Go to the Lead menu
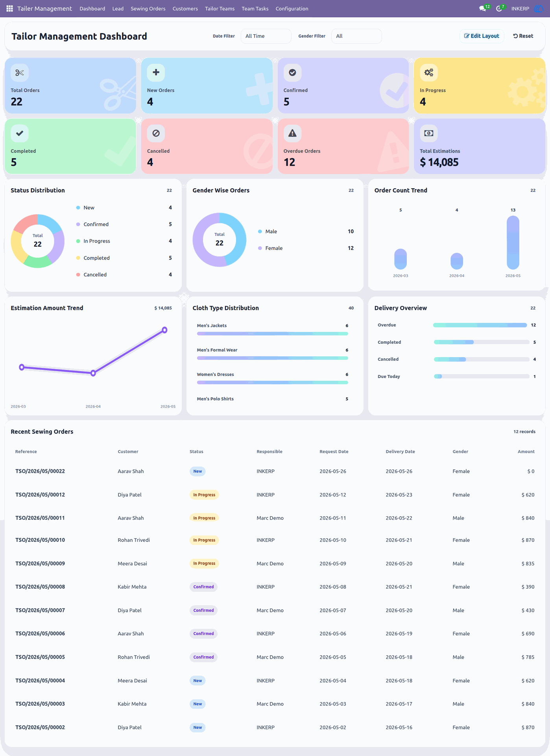The height and width of the screenshot is (756, 550). (118, 9)
